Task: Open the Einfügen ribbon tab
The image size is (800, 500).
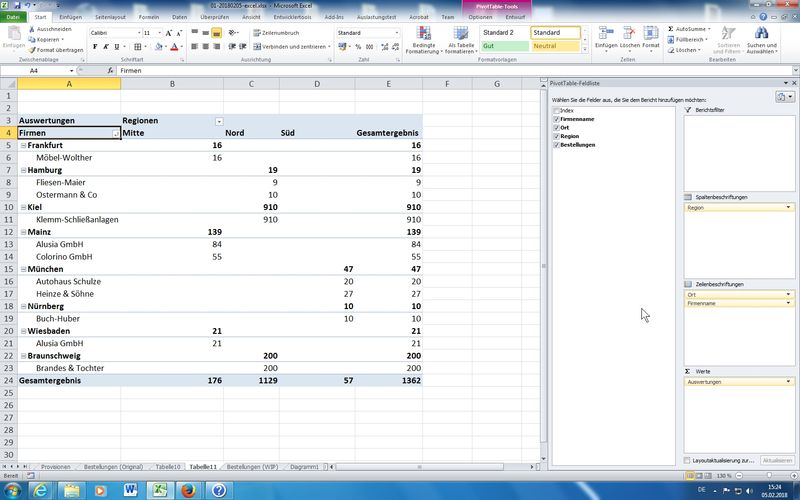Action: 71,17
